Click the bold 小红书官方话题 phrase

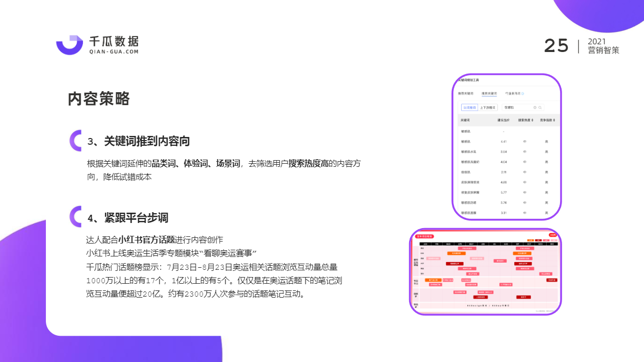click(146, 239)
